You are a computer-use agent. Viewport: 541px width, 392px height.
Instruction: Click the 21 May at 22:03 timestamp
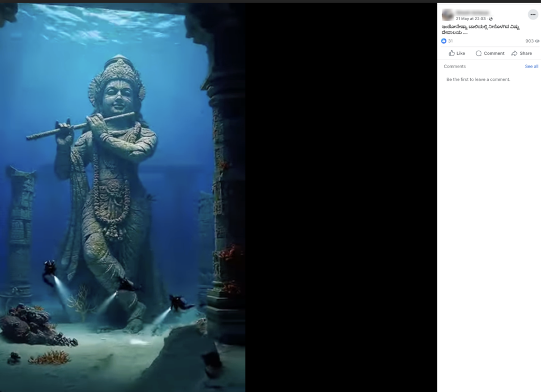click(471, 19)
